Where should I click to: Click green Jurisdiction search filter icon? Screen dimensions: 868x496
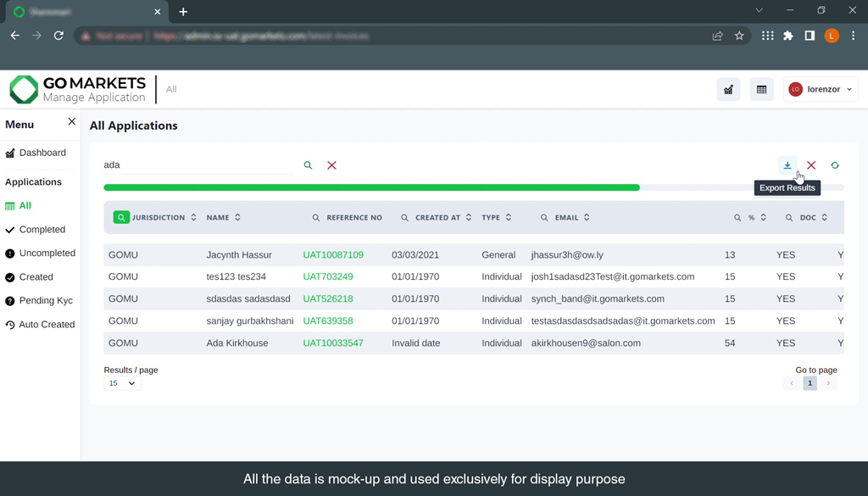tap(121, 217)
